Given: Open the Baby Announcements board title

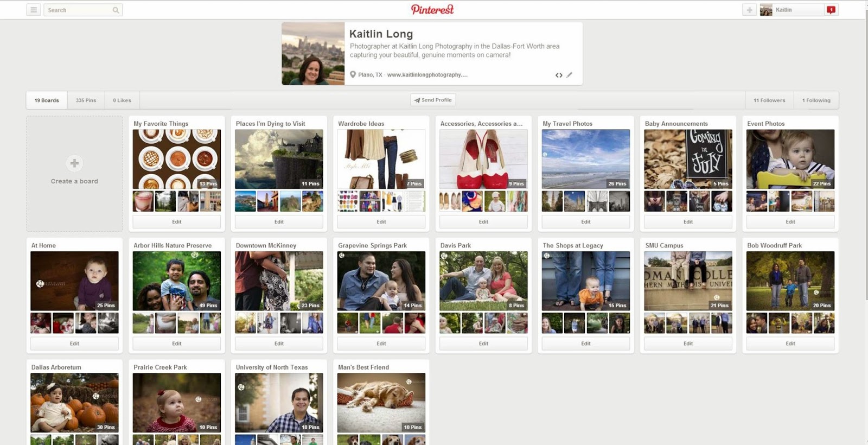Looking at the screenshot, I should tap(676, 124).
